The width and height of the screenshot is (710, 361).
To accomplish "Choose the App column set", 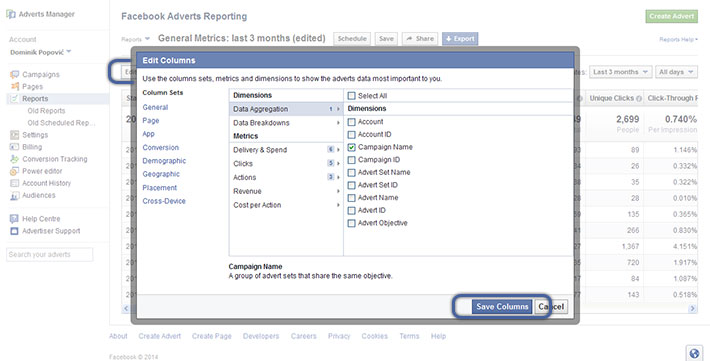I will coord(149,134).
